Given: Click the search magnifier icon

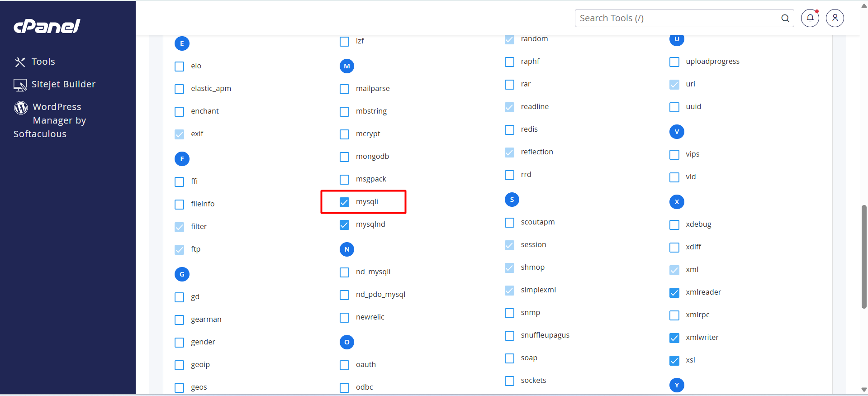Looking at the screenshot, I should coord(785,18).
